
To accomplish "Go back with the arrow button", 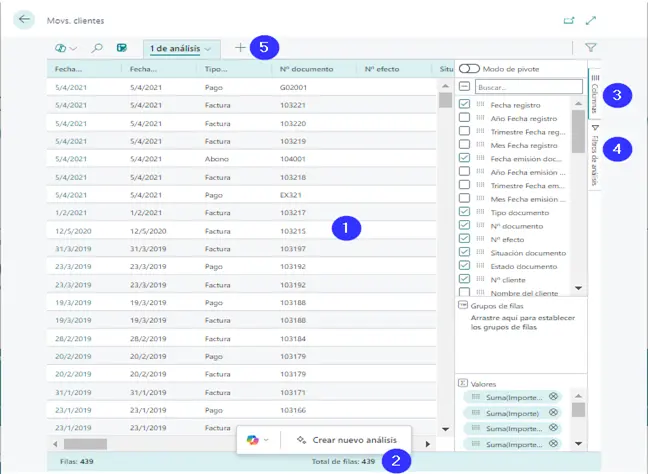I will coord(24,19).
